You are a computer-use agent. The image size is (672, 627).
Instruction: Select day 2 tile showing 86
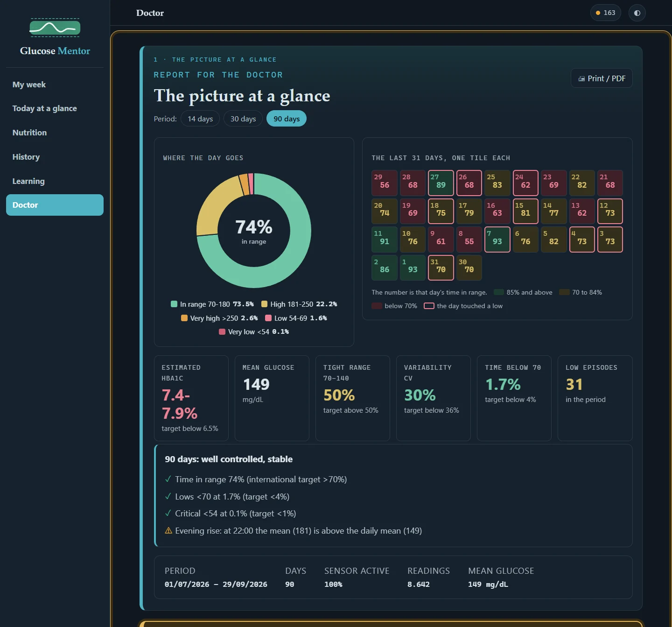click(385, 268)
